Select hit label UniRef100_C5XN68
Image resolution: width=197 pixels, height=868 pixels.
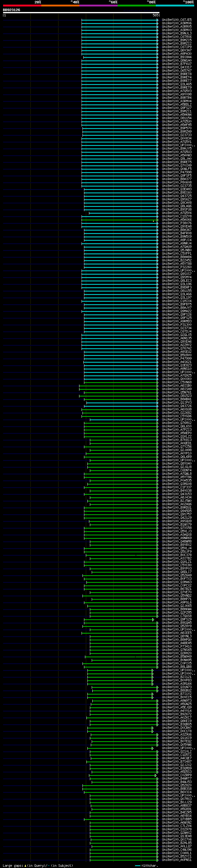coord(177,382)
